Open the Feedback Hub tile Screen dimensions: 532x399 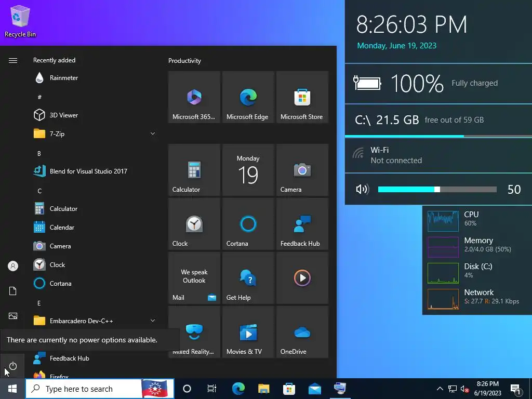point(302,224)
